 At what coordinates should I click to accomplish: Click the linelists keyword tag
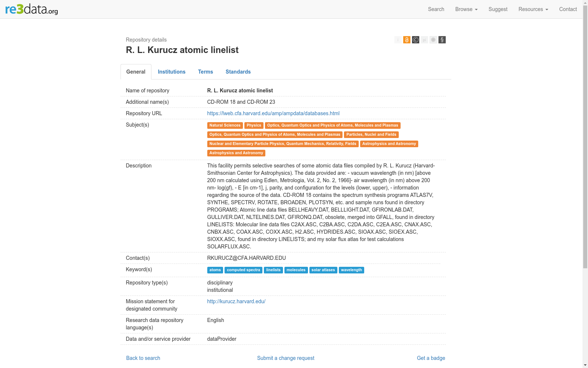click(273, 270)
